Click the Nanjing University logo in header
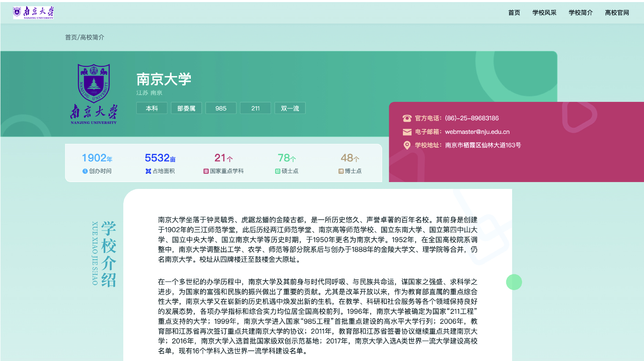 [x=33, y=13]
